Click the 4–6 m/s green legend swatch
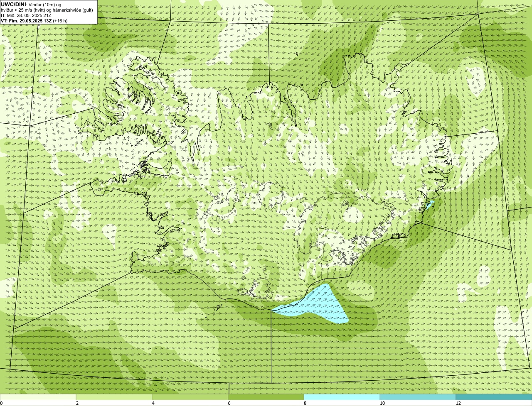 tap(190, 397)
